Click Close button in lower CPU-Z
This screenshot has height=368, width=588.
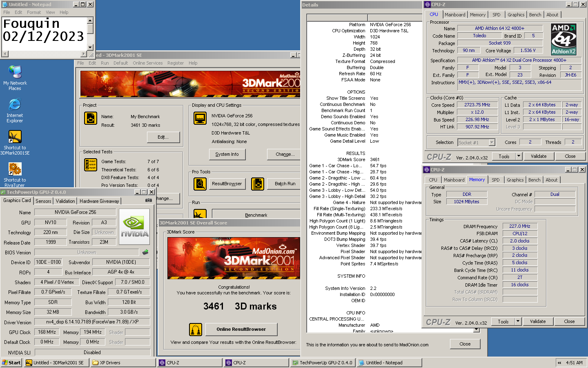pyautogui.click(x=569, y=321)
